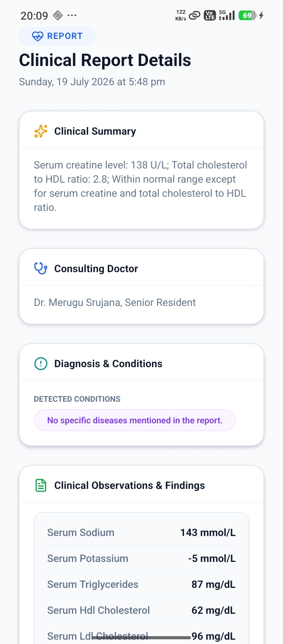Open the Clinical Summary card header
The image size is (283, 644).
click(141, 131)
